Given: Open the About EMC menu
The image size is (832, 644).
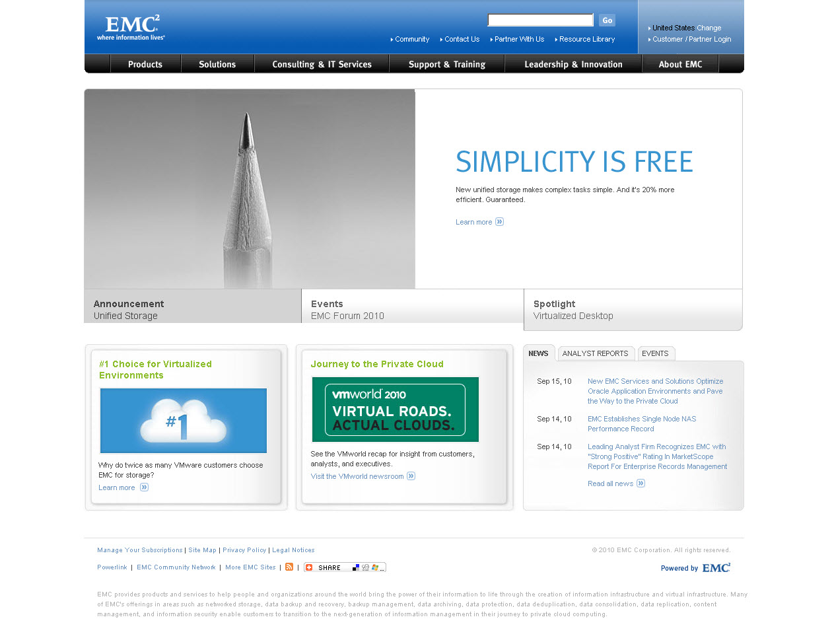Looking at the screenshot, I should tap(680, 64).
